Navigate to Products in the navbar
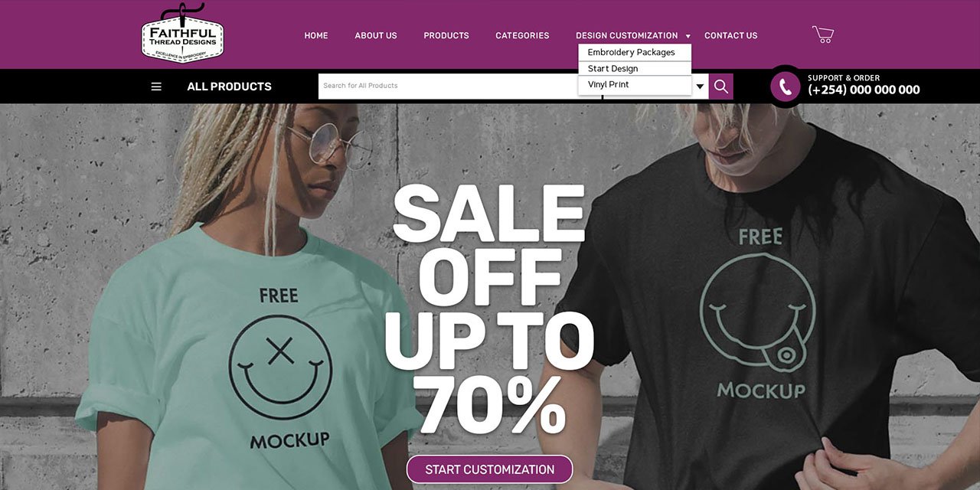 point(446,35)
